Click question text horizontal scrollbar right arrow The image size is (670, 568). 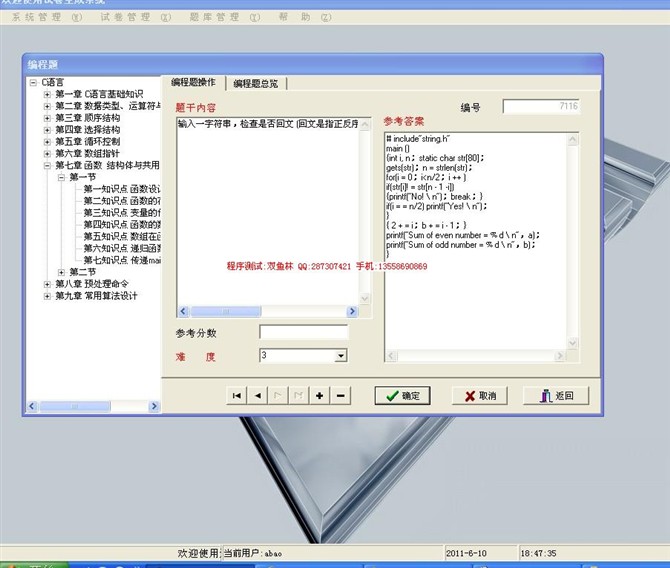tap(352, 311)
